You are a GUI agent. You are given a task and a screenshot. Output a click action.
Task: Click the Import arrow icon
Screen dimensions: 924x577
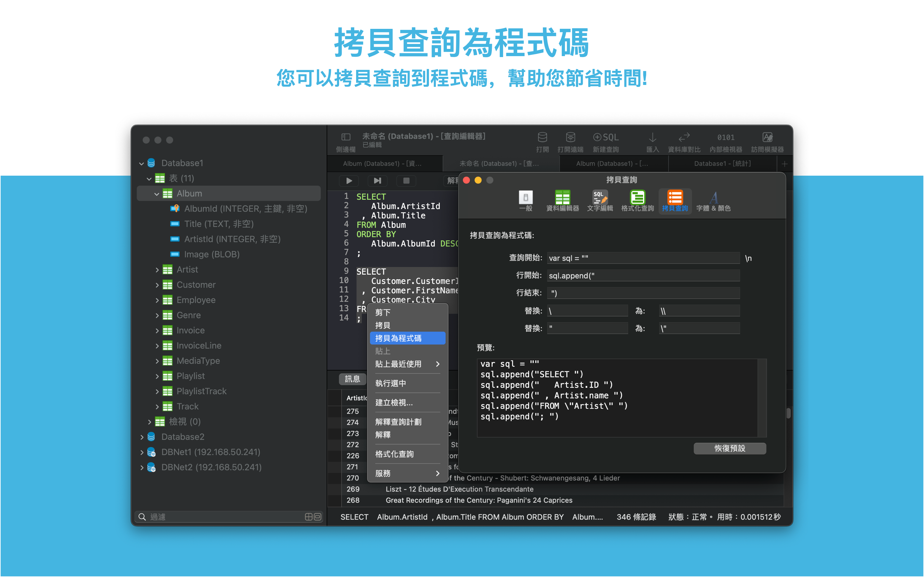coord(653,138)
